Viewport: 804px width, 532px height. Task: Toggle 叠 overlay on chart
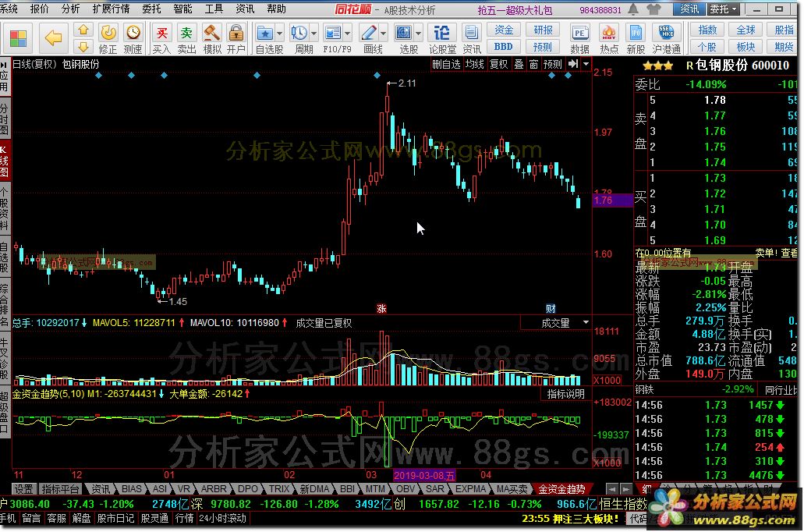click(x=519, y=64)
